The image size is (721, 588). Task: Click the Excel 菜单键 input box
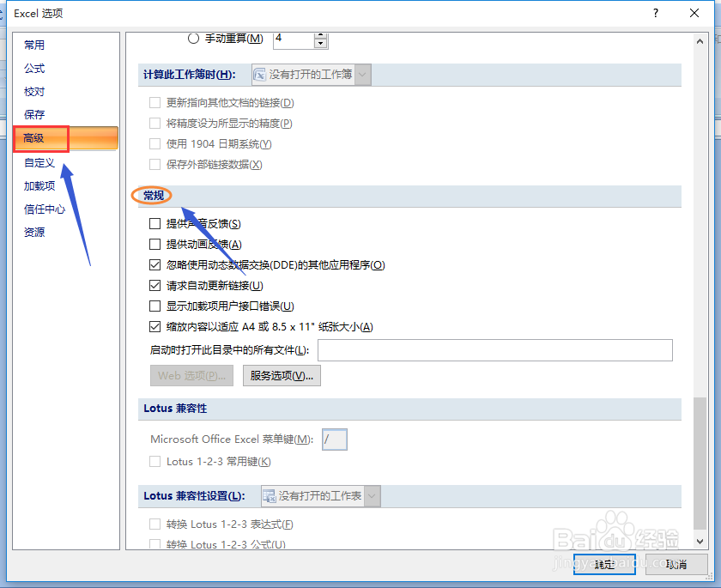tap(335, 439)
